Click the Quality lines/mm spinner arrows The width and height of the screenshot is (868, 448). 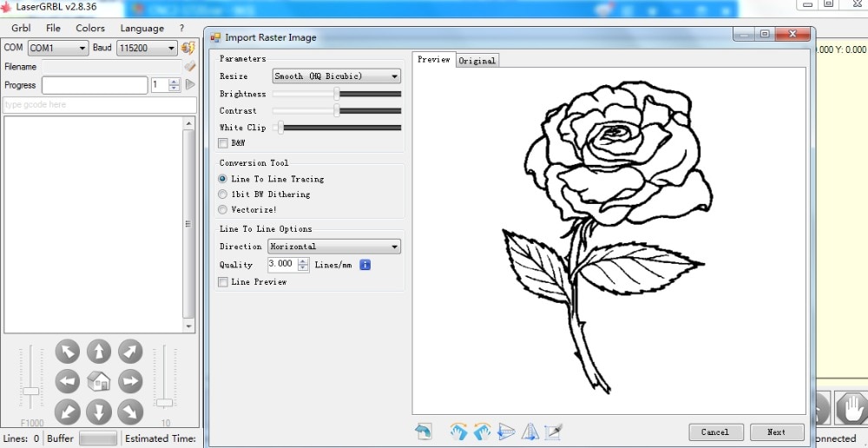coord(303,265)
